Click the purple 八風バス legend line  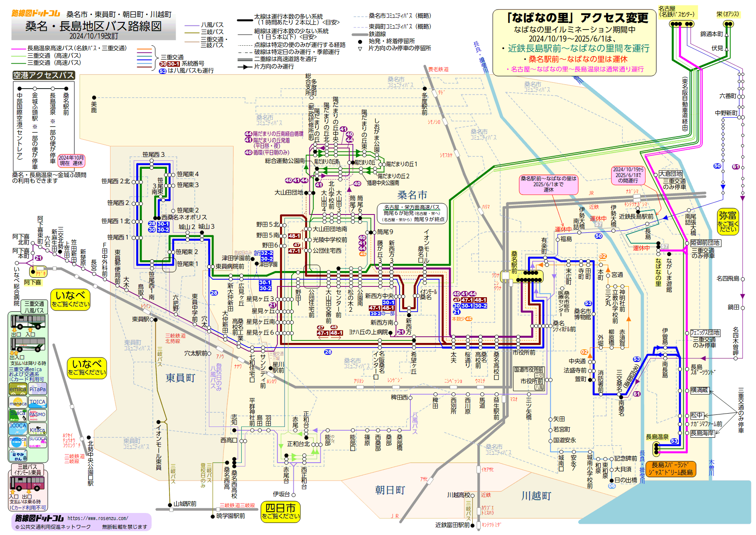[x=192, y=25]
